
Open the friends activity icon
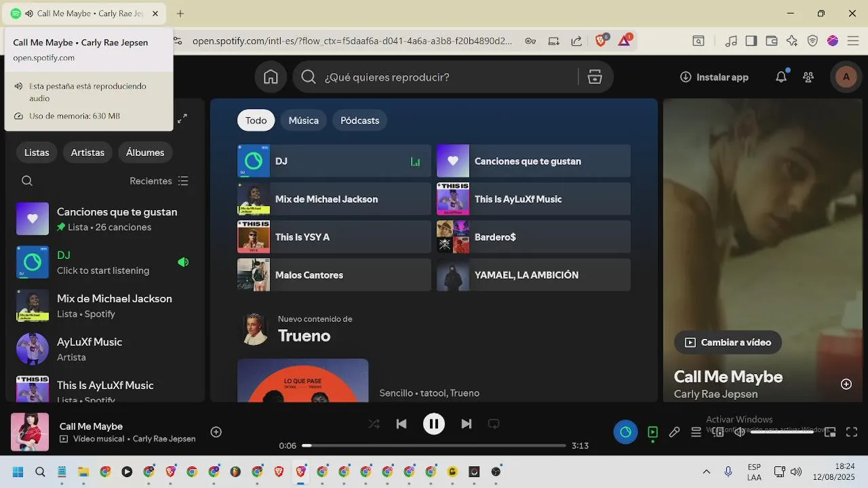click(808, 77)
